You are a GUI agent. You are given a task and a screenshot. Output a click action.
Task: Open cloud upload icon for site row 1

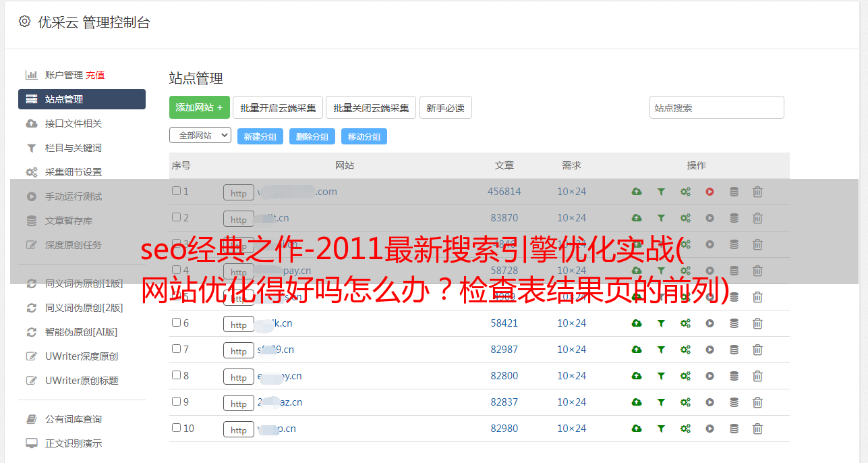pos(637,192)
